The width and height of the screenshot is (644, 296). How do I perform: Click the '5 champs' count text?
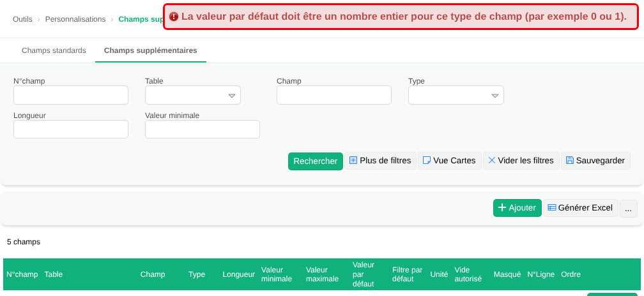(x=24, y=242)
